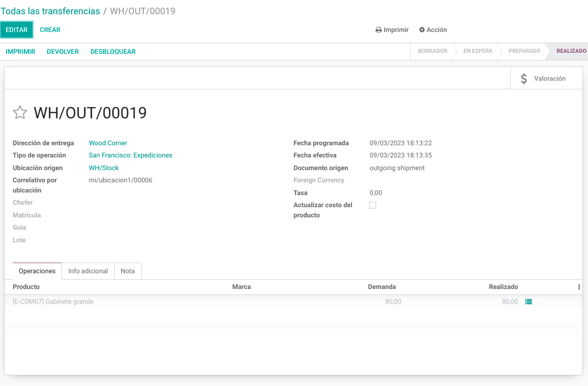Screen dimensions: 588x386
Task: Click the Demanda column header
Action: tap(382, 287)
